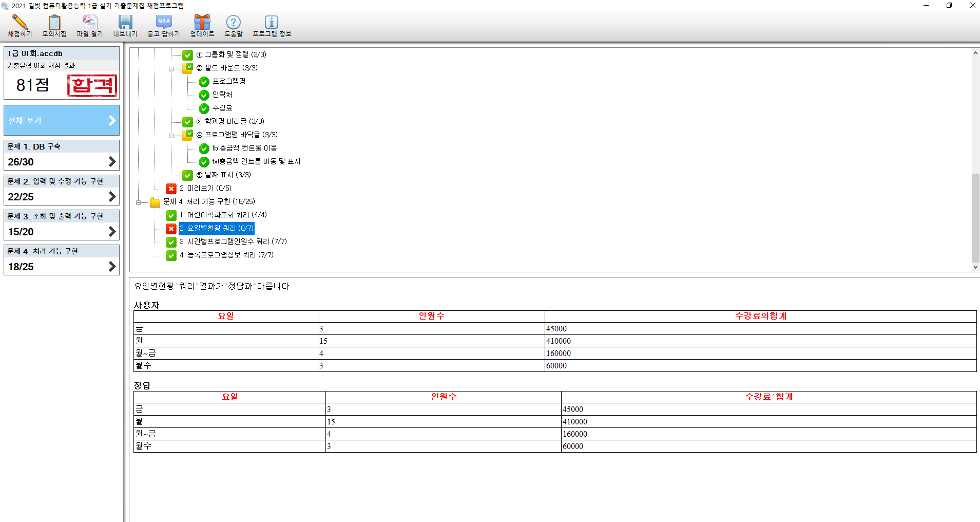Collapse 문제 4. 처리 기능 구현 node
The image size is (980, 522).
point(138,202)
